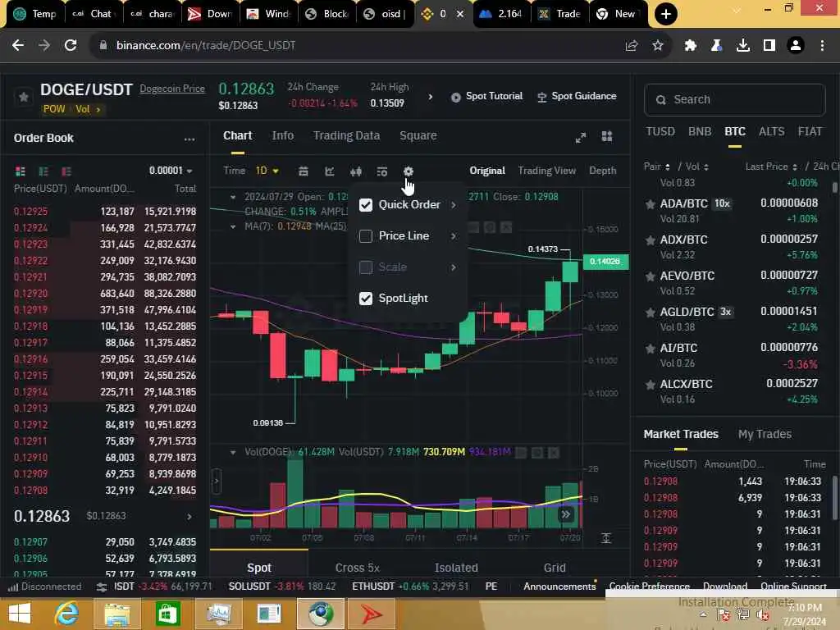Viewport: 840px width, 630px height.
Task: Open Spot Tutorial
Action: coord(486,97)
